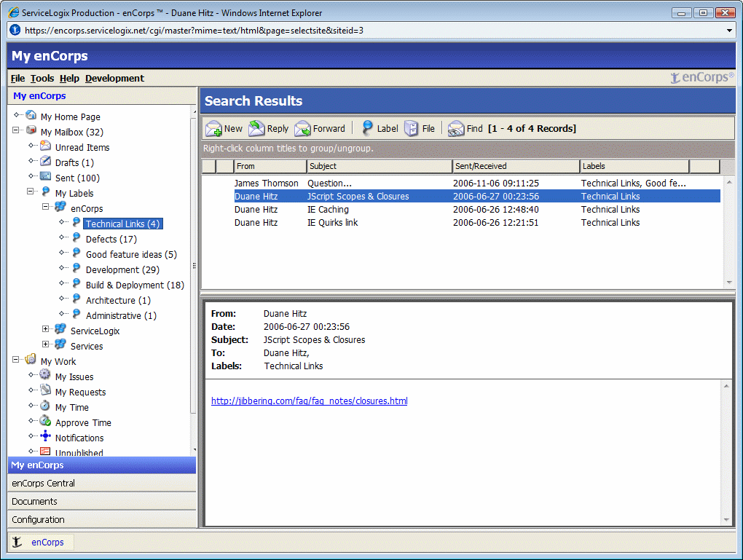Image resolution: width=743 pixels, height=560 pixels.
Task: Open the Help menu
Action: pyautogui.click(x=69, y=78)
